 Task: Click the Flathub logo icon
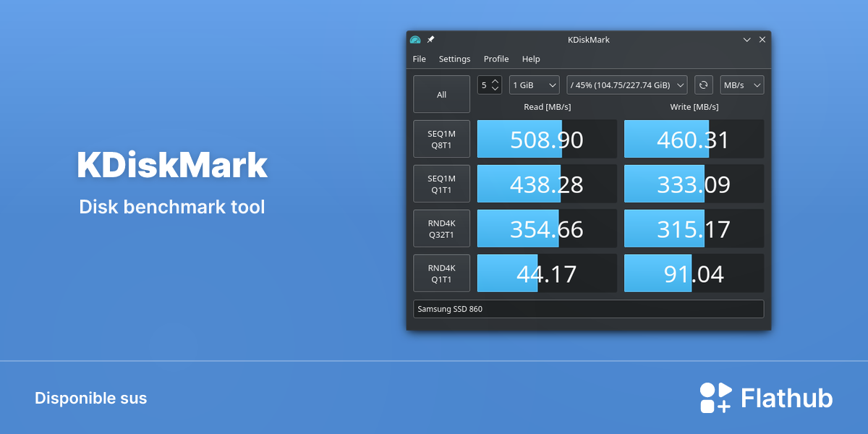(x=716, y=398)
